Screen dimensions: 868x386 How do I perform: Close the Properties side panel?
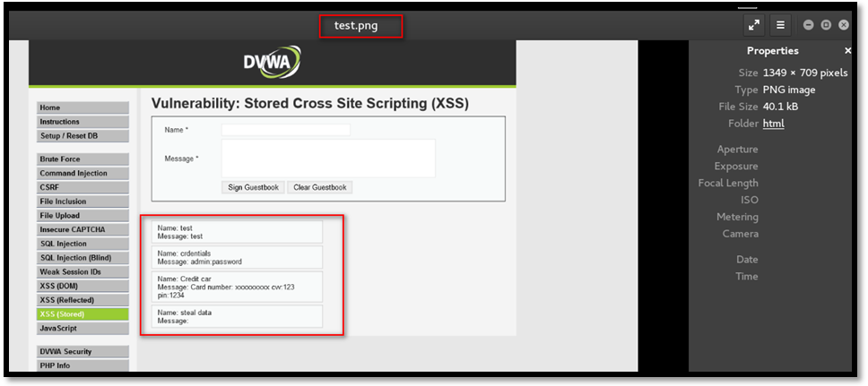click(847, 50)
